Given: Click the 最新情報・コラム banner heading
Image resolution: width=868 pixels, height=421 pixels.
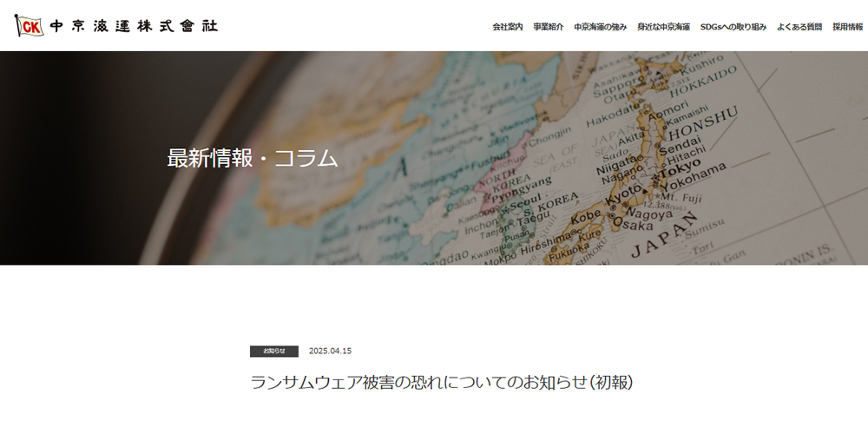Looking at the screenshot, I should pyautogui.click(x=253, y=159).
